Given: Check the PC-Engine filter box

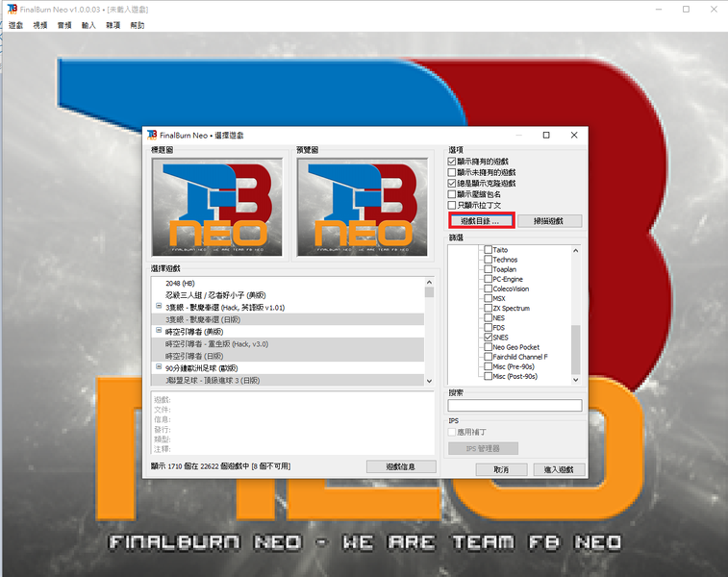Looking at the screenshot, I should click(488, 279).
